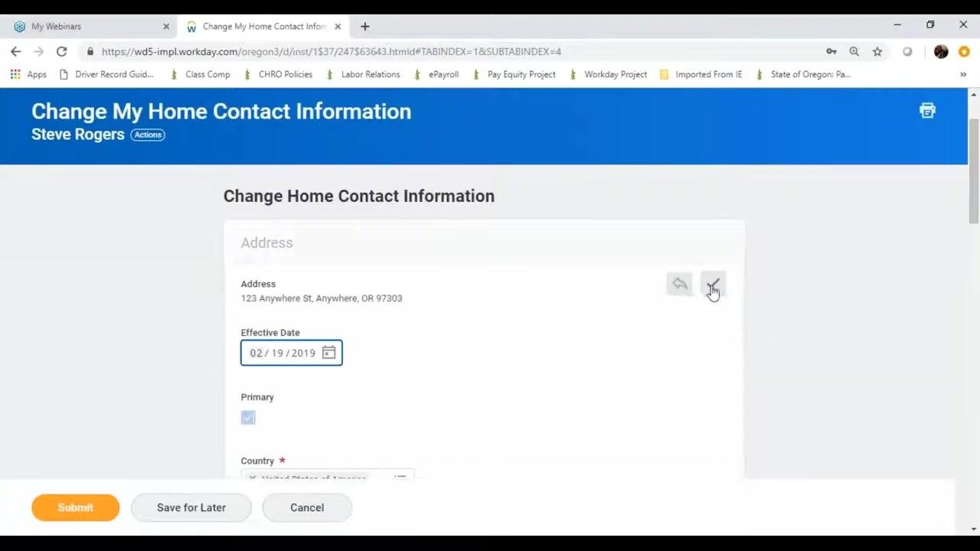The height and width of the screenshot is (551, 980).
Task: Close the My Webinars tab
Action: [166, 26]
